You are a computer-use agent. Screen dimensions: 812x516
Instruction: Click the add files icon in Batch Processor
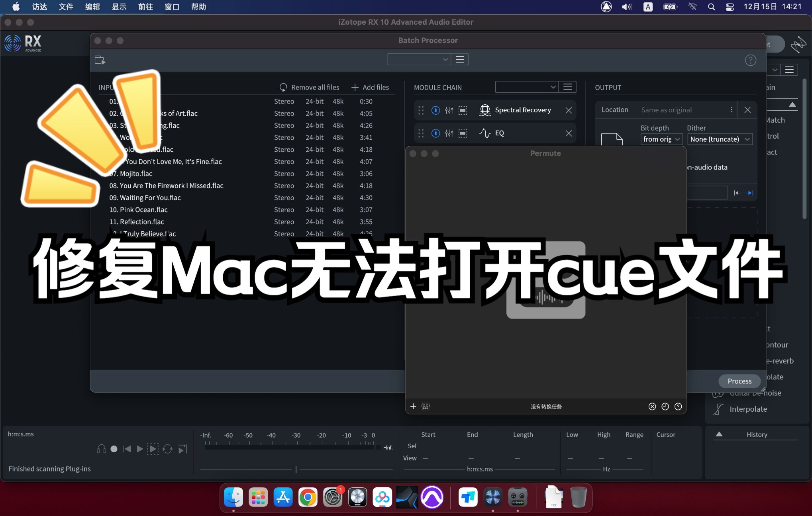click(354, 87)
